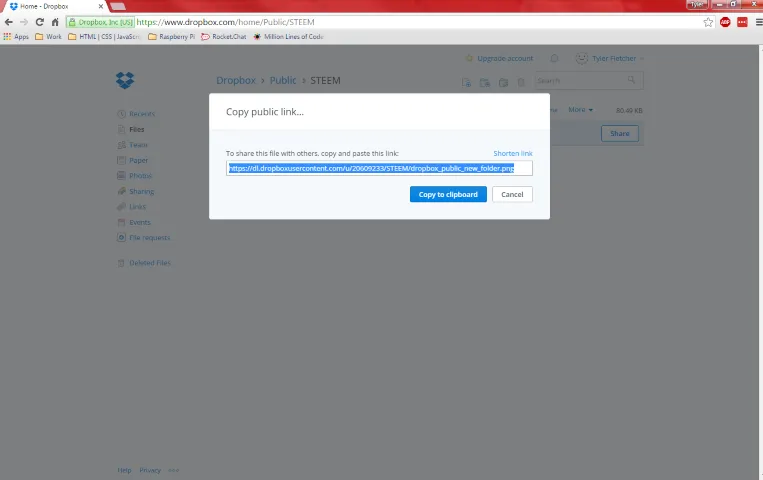The width and height of the screenshot is (763, 480).
Task: Cancel the Copy public link dialog
Action: 512,194
